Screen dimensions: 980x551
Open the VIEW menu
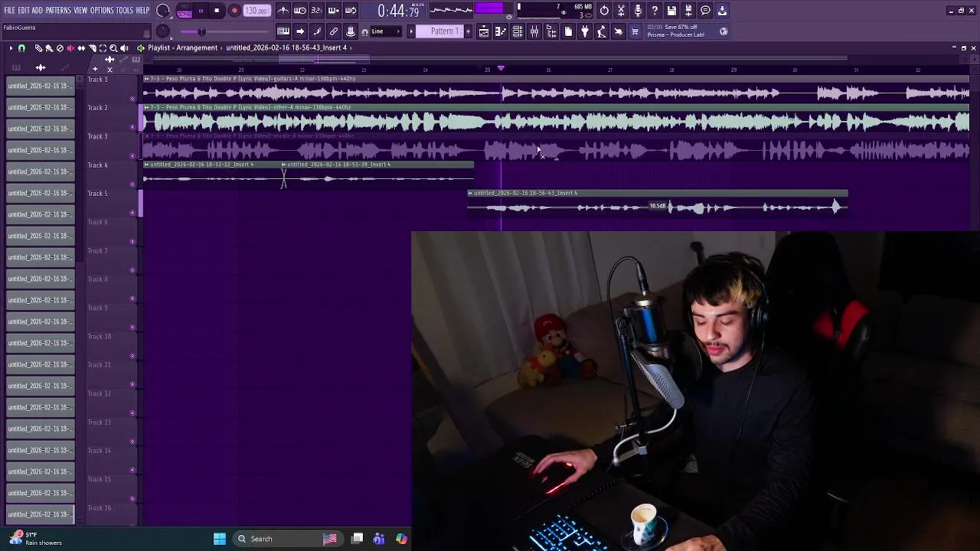80,11
